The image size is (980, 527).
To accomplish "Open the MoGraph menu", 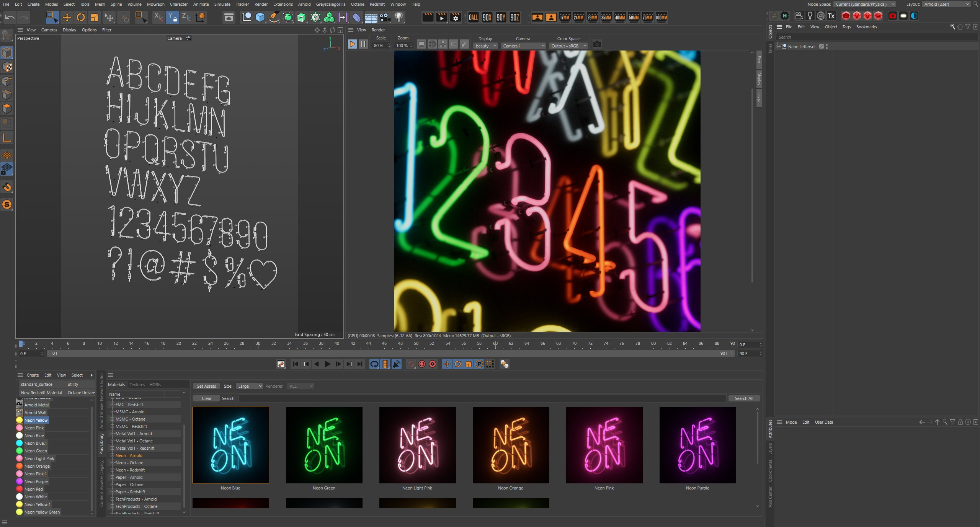I will point(155,4).
